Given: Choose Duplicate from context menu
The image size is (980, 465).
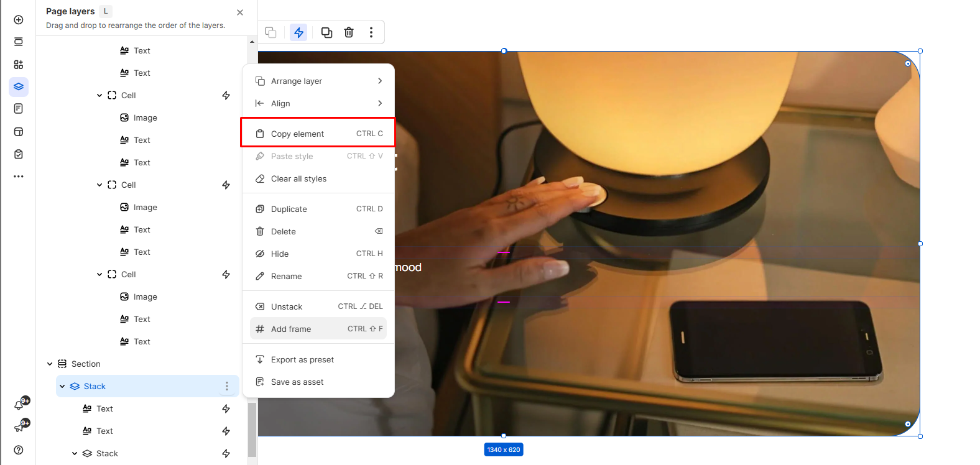Looking at the screenshot, I should tap(318, 209).
